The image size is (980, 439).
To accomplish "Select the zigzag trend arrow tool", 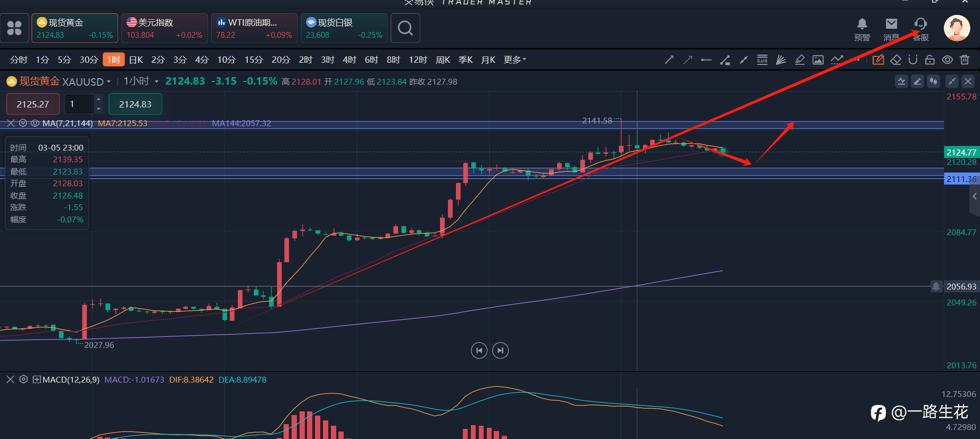I will [x=837, y=60].
